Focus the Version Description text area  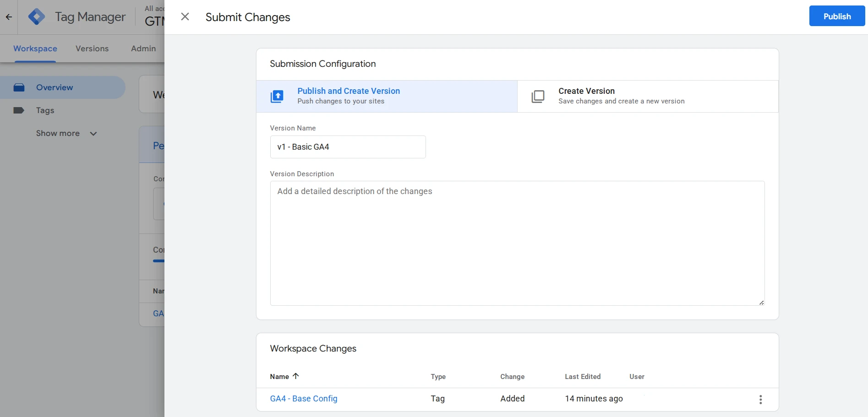coord(517,243)
